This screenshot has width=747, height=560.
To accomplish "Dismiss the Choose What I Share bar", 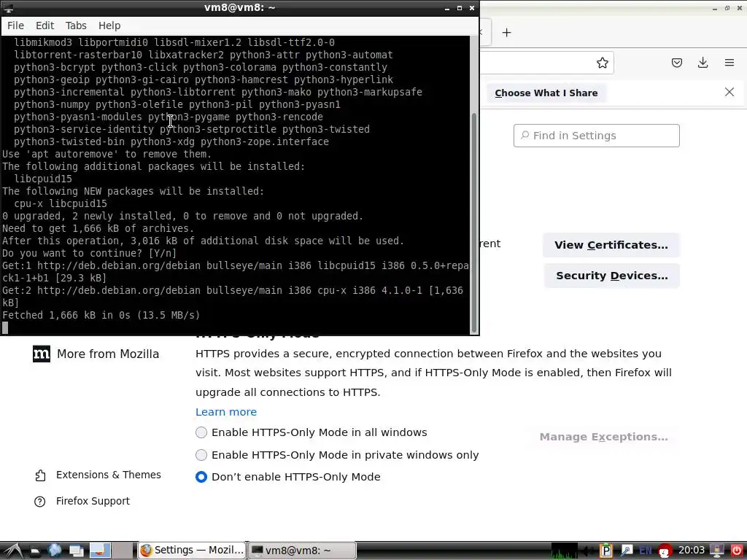I will pos(729,93).
